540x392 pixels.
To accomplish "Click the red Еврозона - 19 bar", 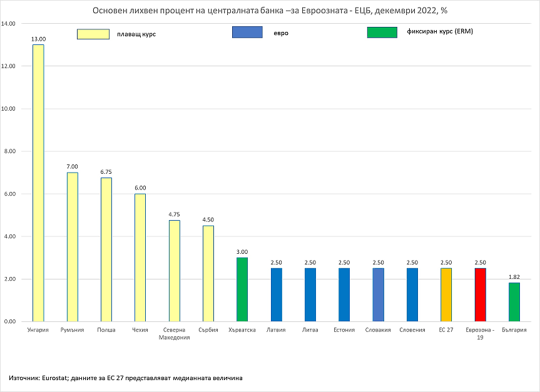I will (480, 294).
